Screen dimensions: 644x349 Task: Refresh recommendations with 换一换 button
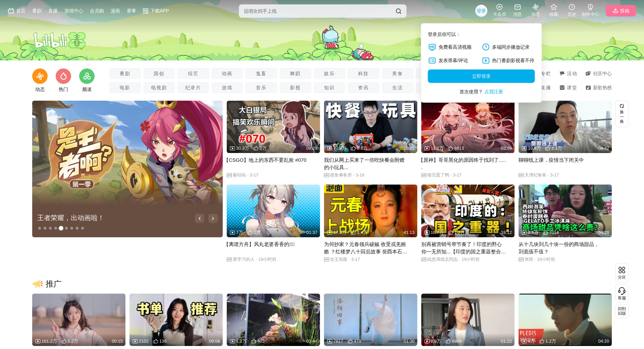622,114
